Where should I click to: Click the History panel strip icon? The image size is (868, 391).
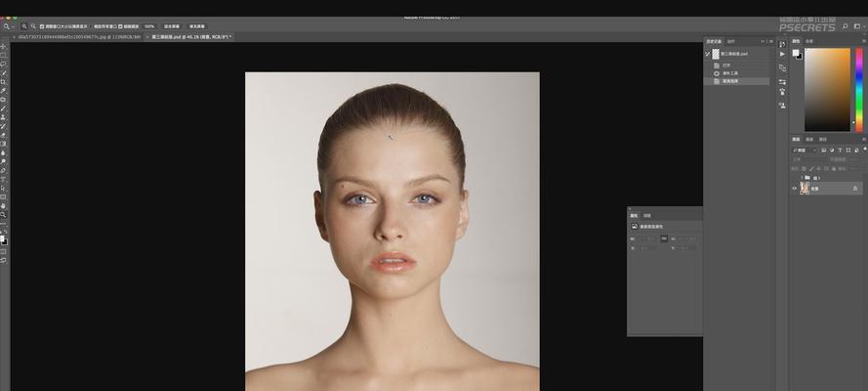point(782,44)
